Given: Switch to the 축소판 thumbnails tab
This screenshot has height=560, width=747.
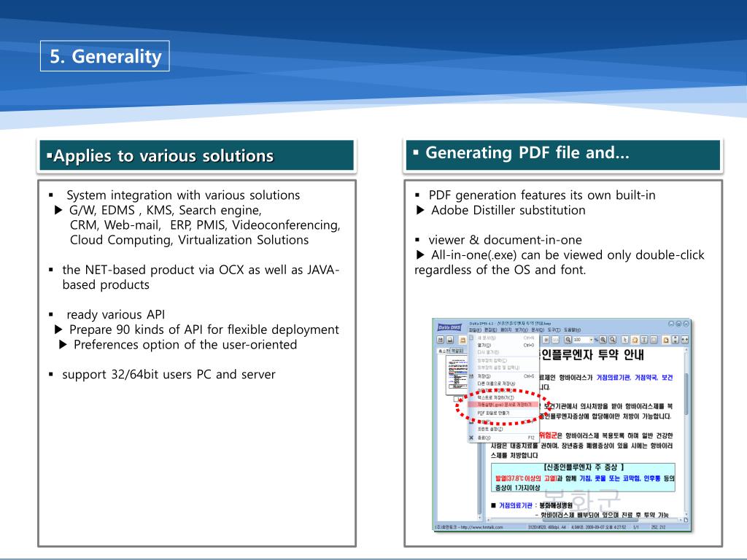Looking at the screenshot, I should pyautogui.click(x=444, y=351).
